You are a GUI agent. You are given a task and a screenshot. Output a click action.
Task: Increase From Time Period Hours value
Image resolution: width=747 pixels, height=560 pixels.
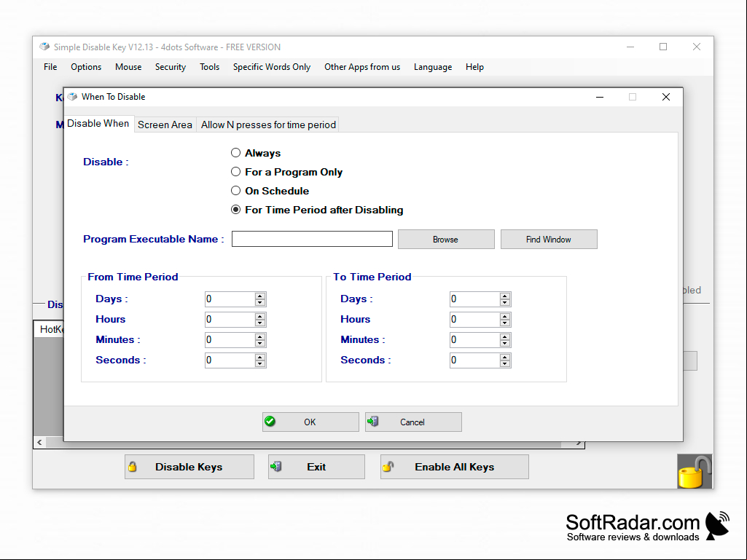click(260, 317)
